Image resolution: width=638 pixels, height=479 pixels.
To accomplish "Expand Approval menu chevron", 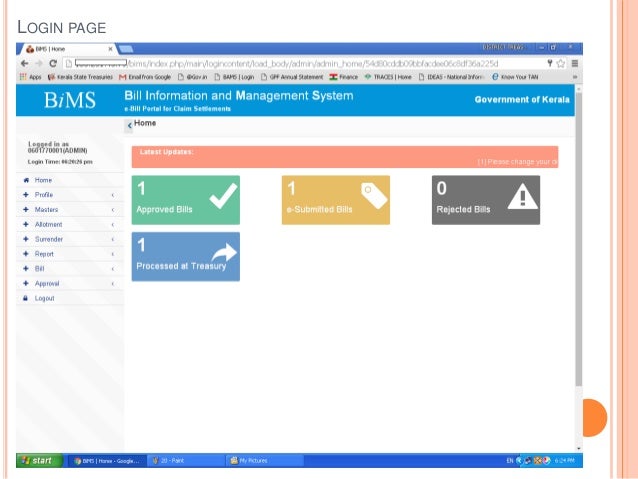I will (113, 284).
